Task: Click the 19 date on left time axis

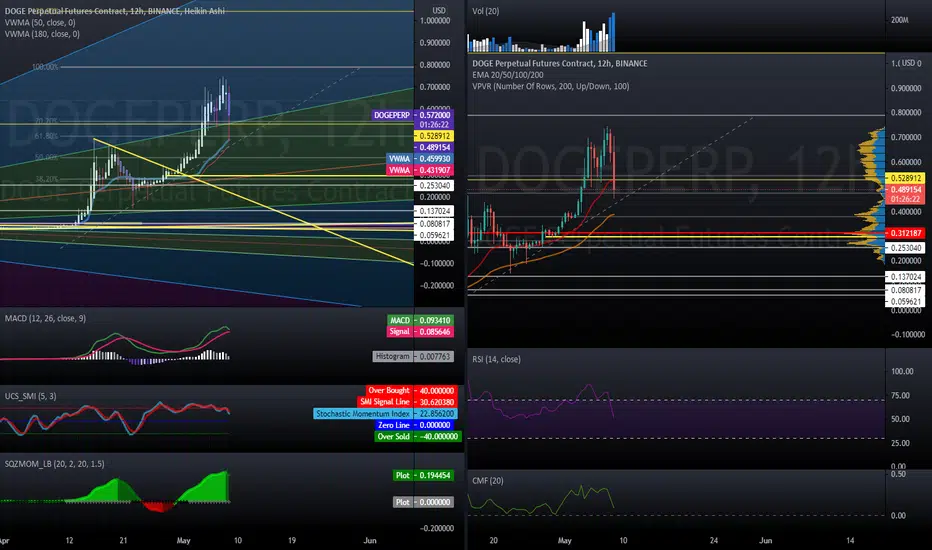Action: [x=292, y=540]
